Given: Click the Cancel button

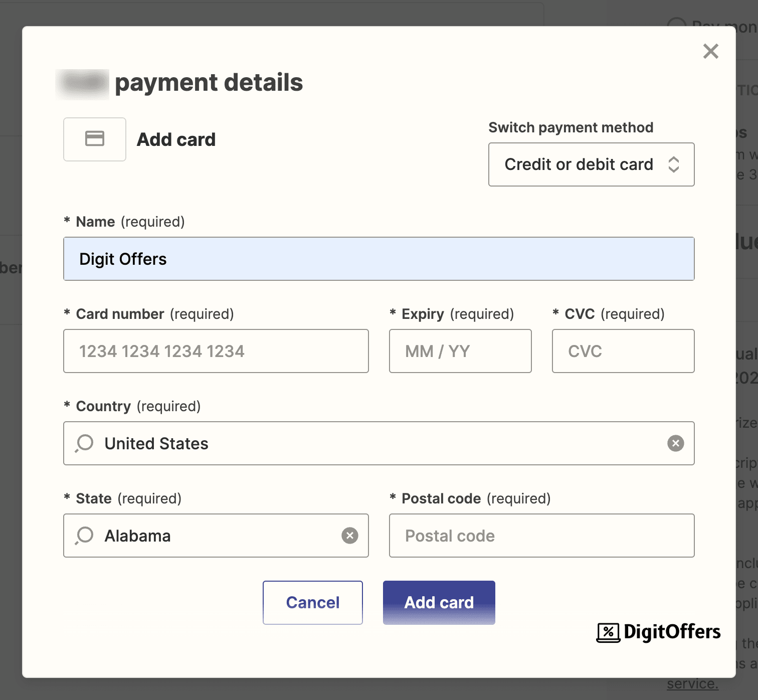Looking at the screenshot, I should [x=313, y=603].
